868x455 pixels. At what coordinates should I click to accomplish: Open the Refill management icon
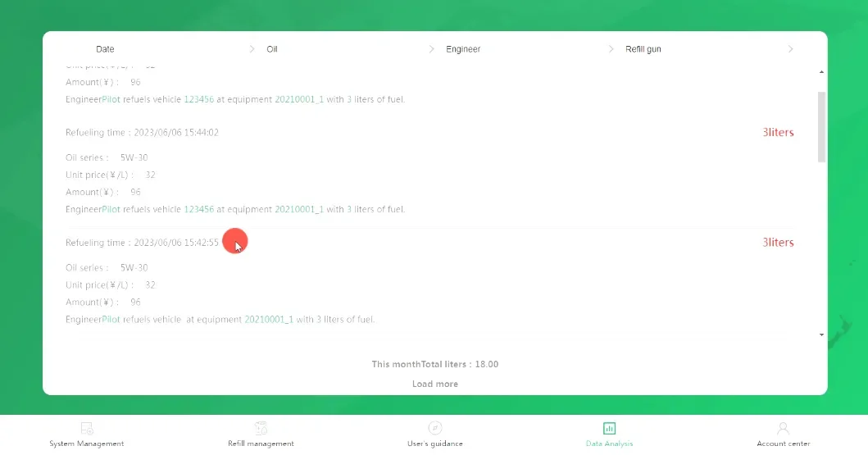click(x=261, y=429)
